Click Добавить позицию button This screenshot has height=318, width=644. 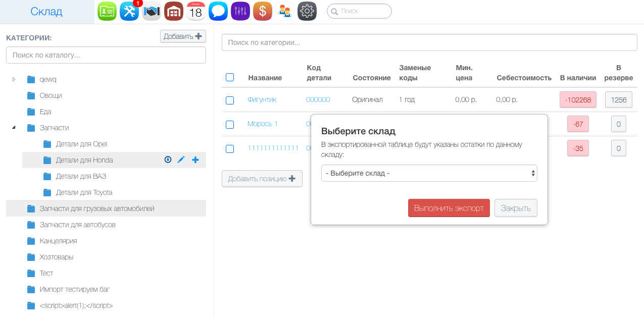[262, 179]
